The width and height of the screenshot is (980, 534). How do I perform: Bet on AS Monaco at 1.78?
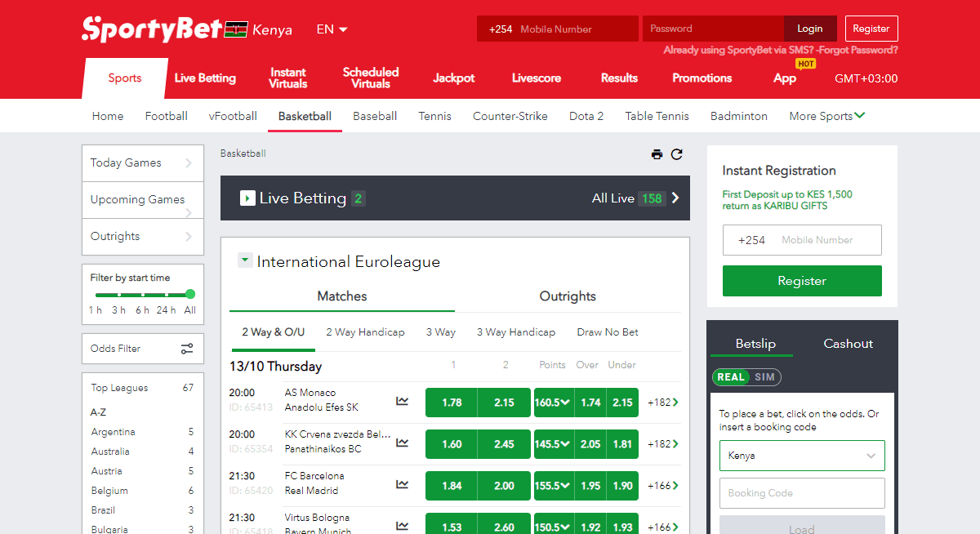pyautogui.click(x=452, y=403)
